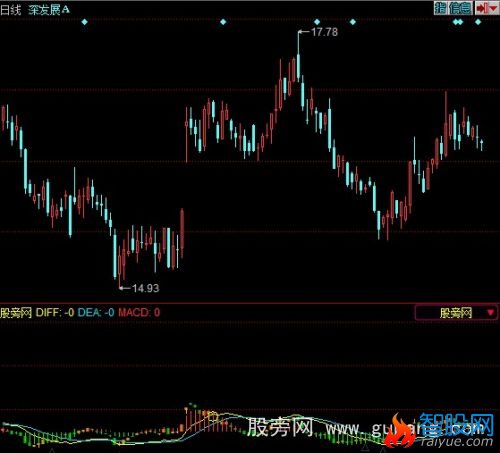
Task: Click the DEA: -0 value
Action: coord(96,313)
